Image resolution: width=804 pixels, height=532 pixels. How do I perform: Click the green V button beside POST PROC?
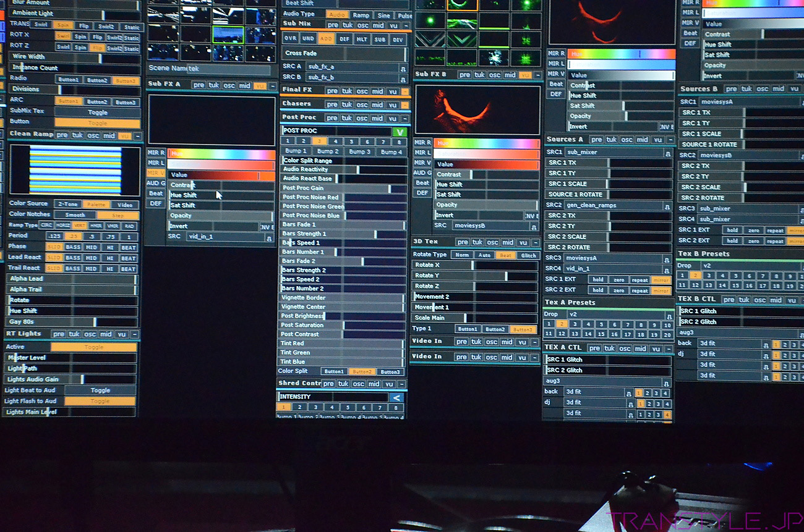(400, 132)
